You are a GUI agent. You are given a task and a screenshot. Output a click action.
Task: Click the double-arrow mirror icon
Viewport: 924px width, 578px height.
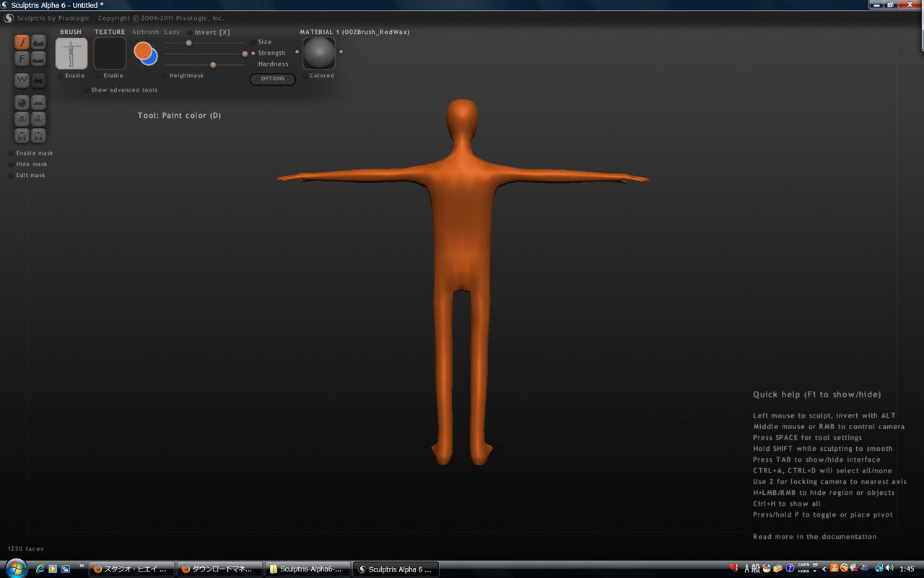coord(39,80)
